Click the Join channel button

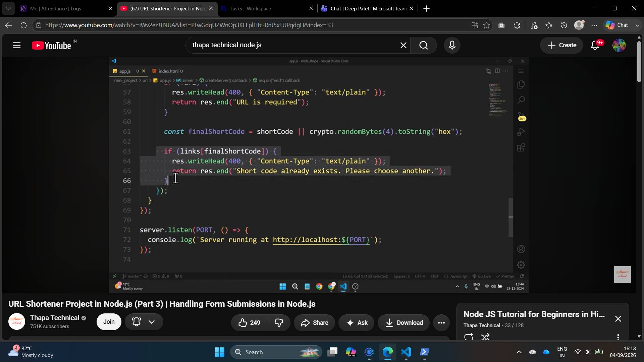coord(109,322)
